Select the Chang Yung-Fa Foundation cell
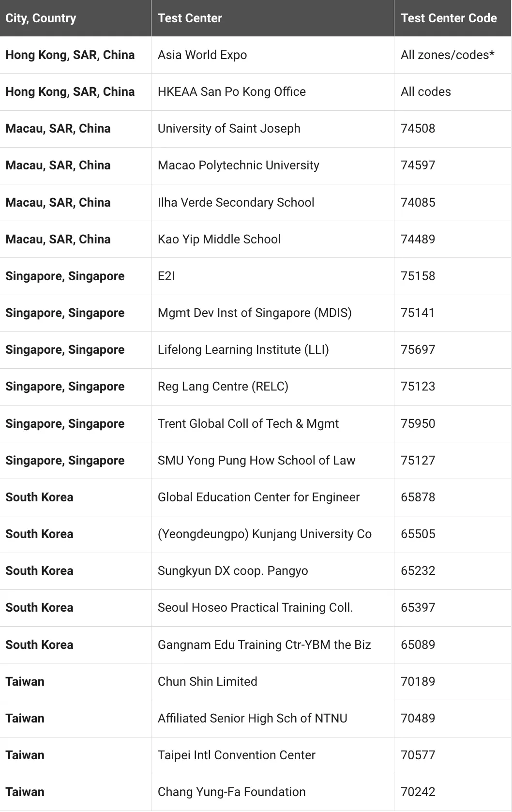512x812 pixels. [231, 792]
